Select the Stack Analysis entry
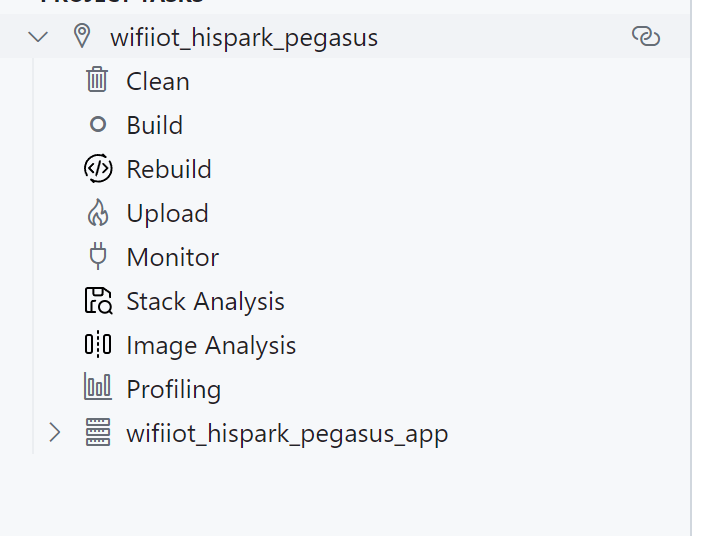 [x=206, y=302]
